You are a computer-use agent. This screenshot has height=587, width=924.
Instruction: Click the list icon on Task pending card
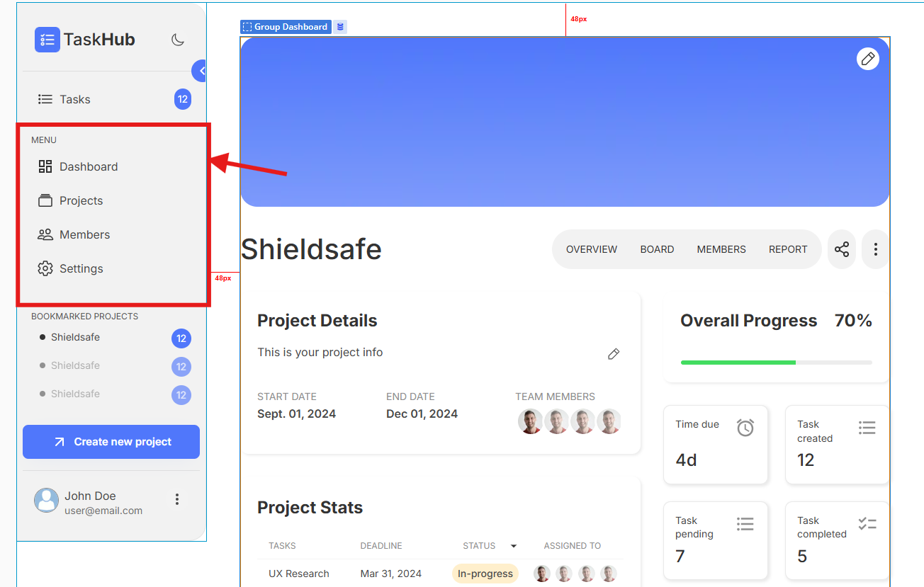745,524
